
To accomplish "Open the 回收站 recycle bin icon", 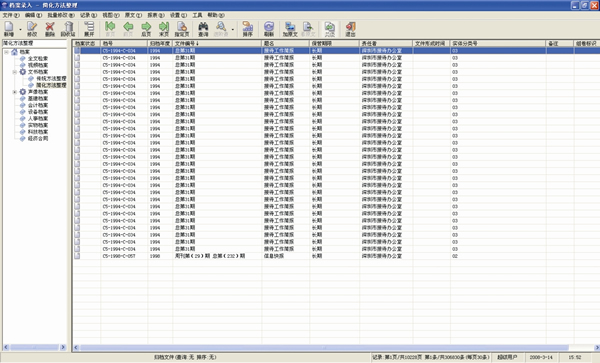I will click(x=68, y=28).
